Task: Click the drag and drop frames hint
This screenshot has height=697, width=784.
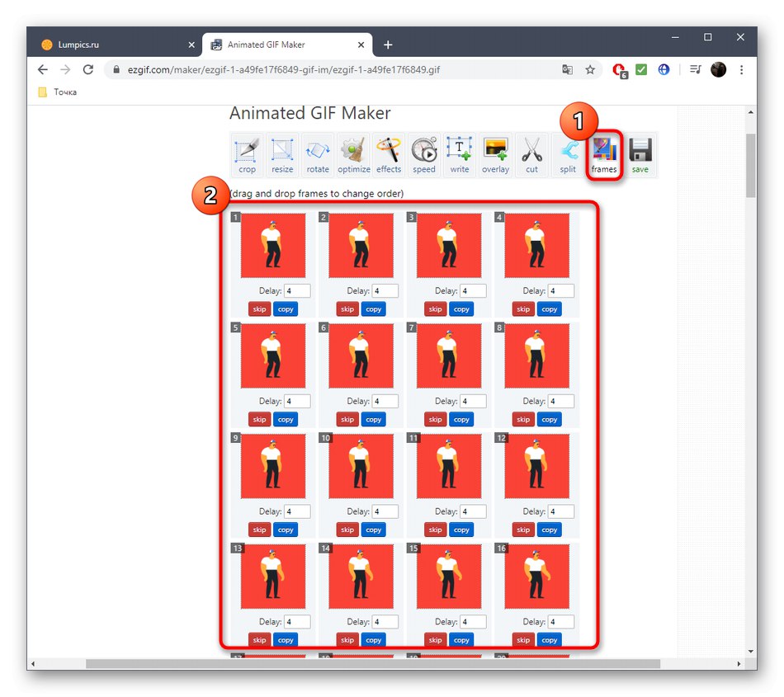Action: (317, 193)
